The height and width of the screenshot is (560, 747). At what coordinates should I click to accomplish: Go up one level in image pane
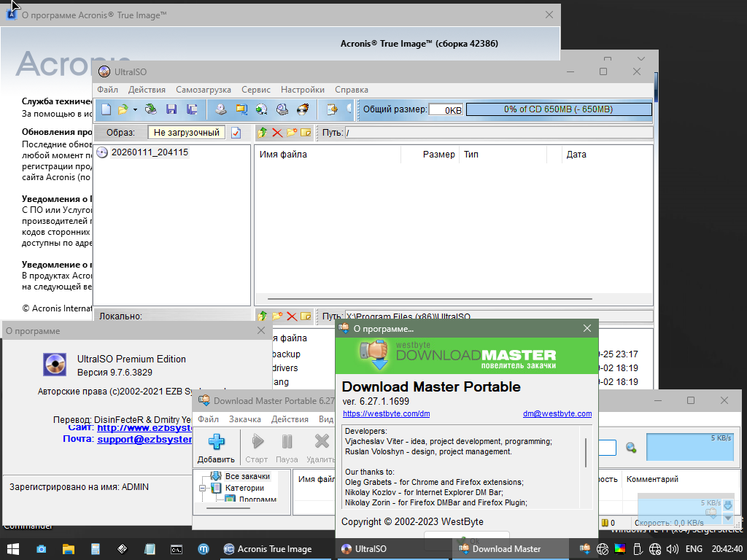pos(263,133)
